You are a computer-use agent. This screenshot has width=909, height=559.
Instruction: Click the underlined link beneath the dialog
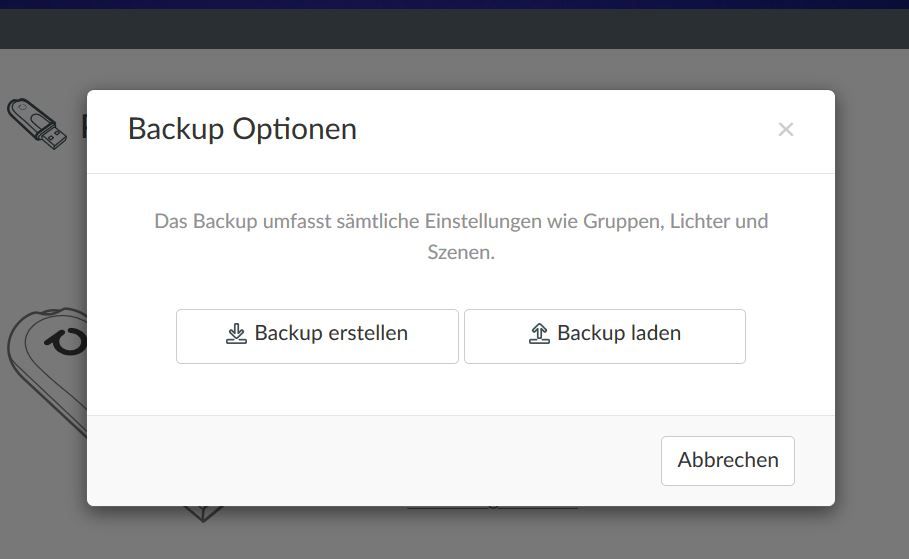point(492,508)
